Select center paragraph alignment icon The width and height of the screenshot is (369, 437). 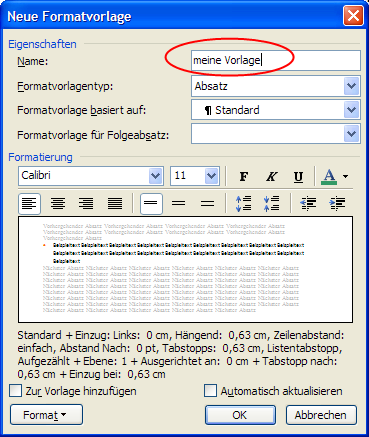click(x=58, y=203)
